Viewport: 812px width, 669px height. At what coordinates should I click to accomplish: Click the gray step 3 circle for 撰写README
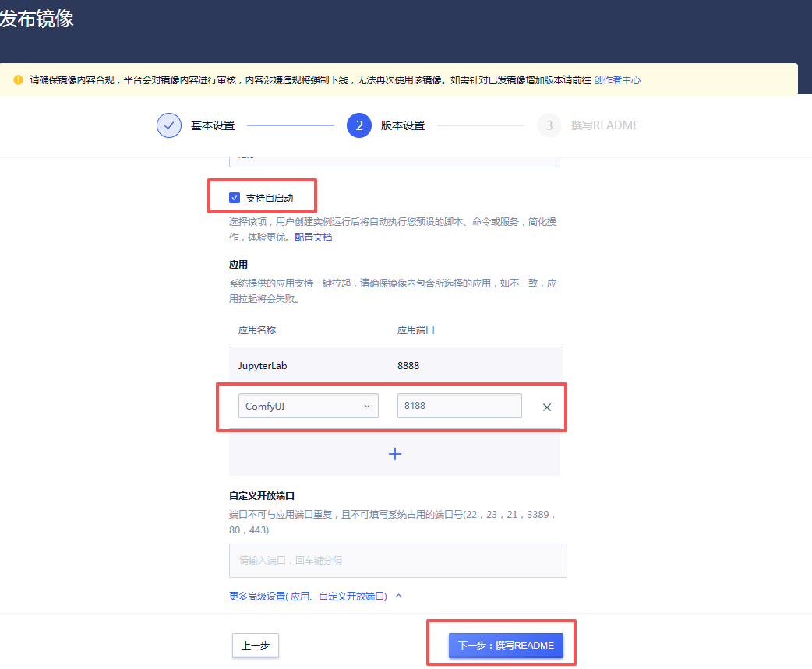[549, 125]
